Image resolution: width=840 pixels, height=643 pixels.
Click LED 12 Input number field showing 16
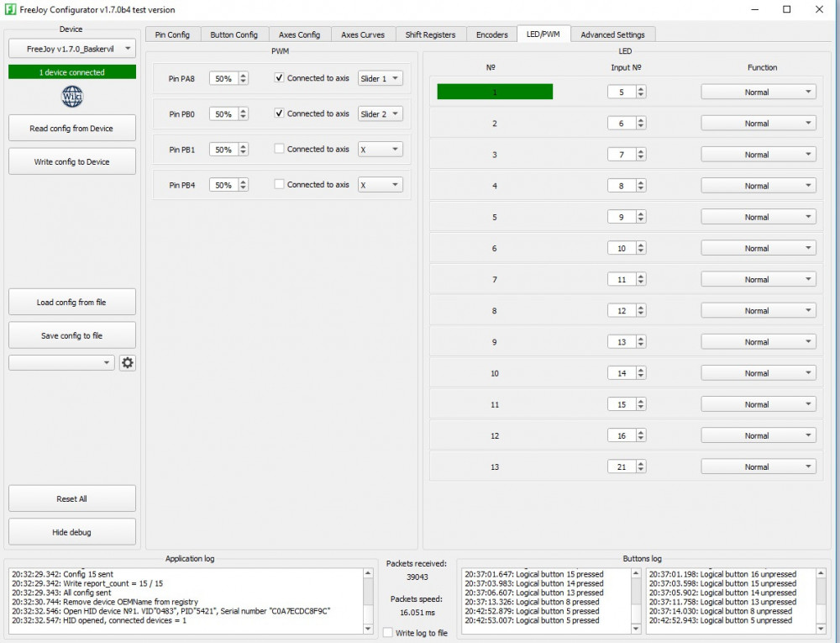627,435
